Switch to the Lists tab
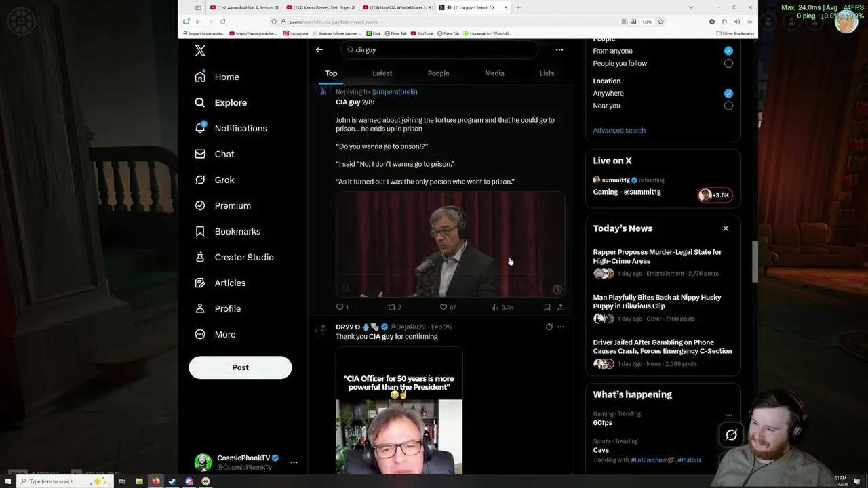868x488 pixels. [x=547, y=73]
